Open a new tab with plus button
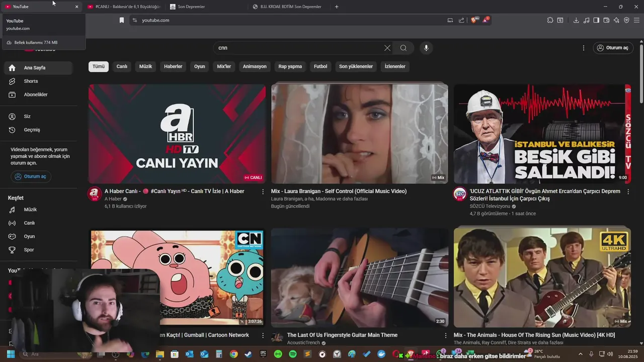This screenshot has width=644, height=362. (x=337, y=7)
